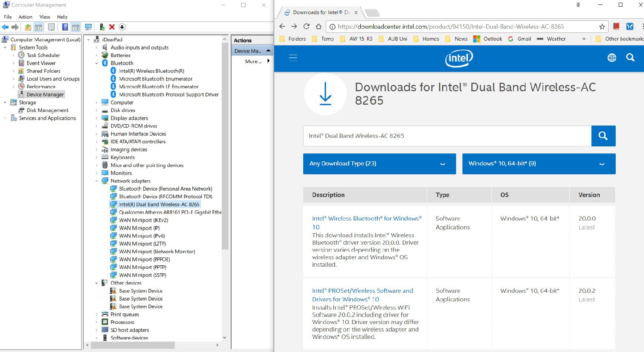Viewport: 644px width, 352px height.
Task: Select Microsoft Bluetooth Enumerator device
Action: (156, 79)
